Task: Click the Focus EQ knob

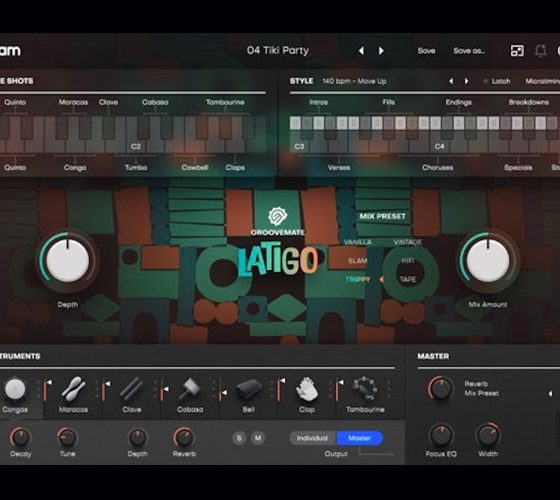Action: tap(441, 435)
